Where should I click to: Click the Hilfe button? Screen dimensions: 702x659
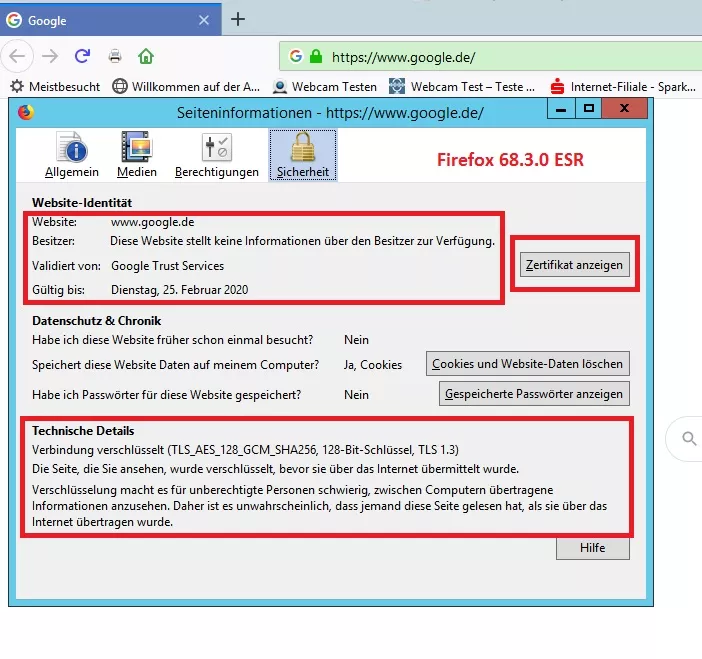pyautogui.click(x=592, y=548)
